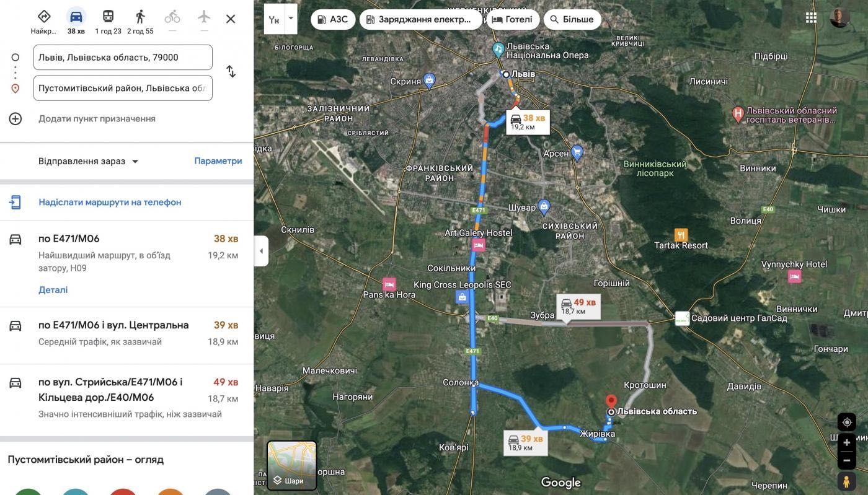Screen dimensions: 868x495
Task: Send directions to phone link
Action: tap(110, 202)
